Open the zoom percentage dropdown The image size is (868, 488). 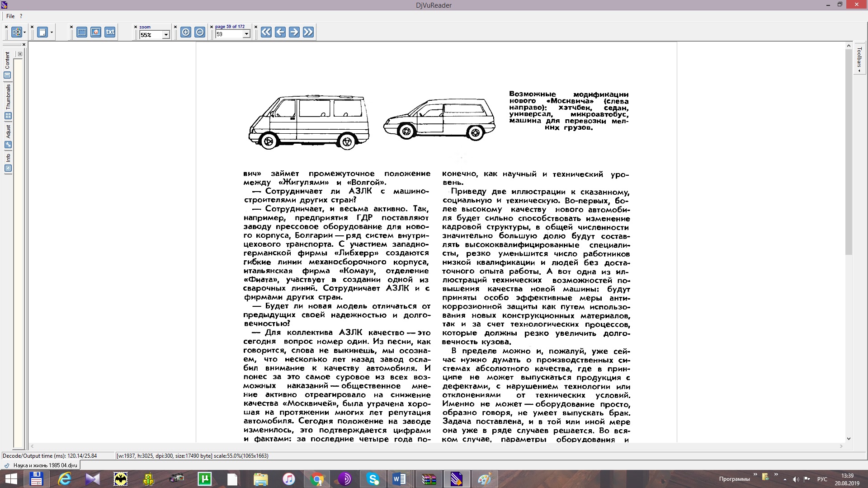coord(166,35)
